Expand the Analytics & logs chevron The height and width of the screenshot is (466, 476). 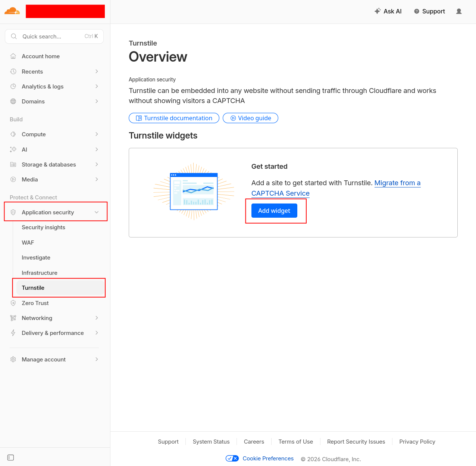point(97,86)
